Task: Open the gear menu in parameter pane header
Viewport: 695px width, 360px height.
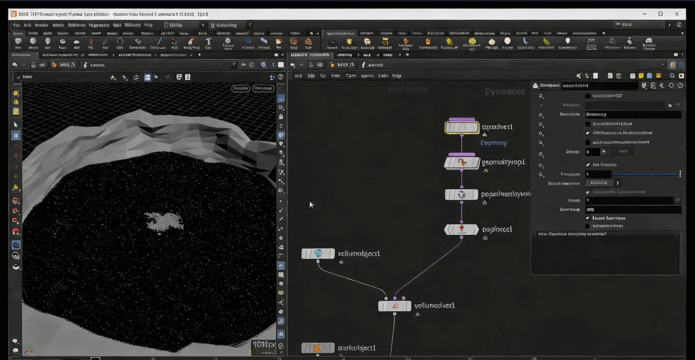Action: (645, 86)
